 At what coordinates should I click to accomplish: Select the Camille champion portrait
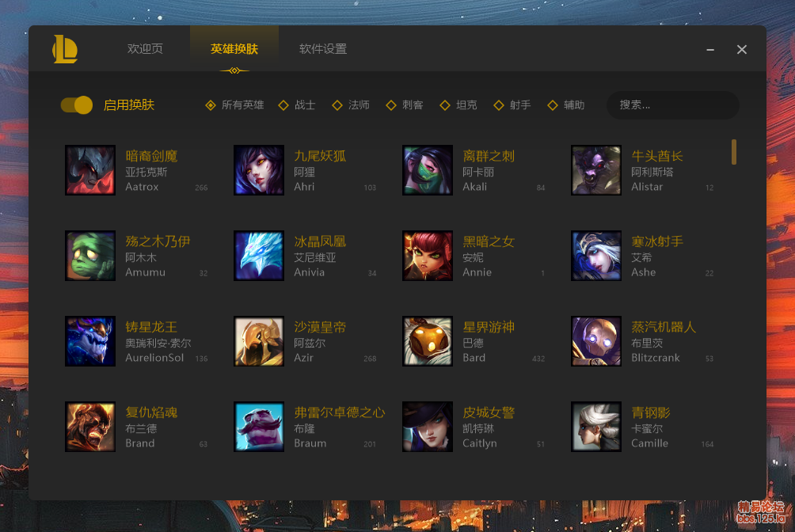point(596,427)
